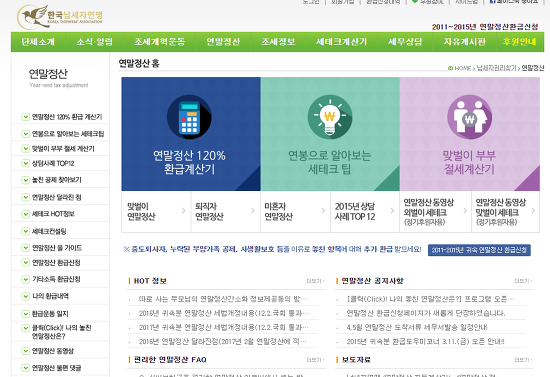Click green arrow icon beside 상담사례 TOP12

(x=25, y=163)
